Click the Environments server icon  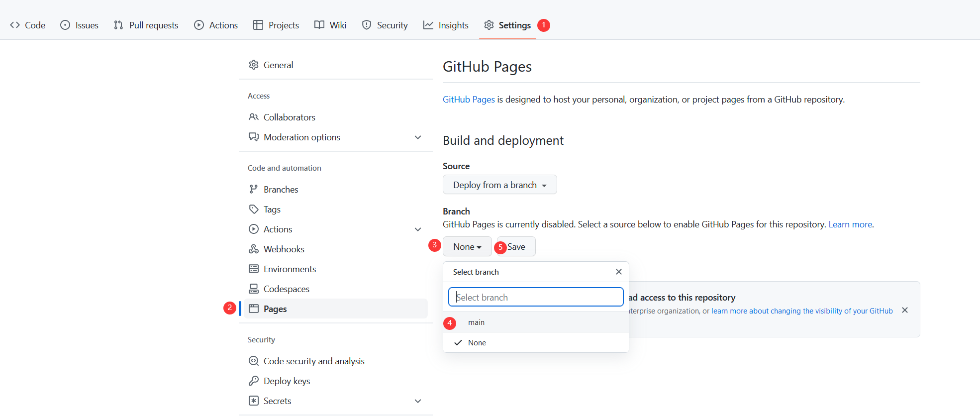tap(254, 269)
